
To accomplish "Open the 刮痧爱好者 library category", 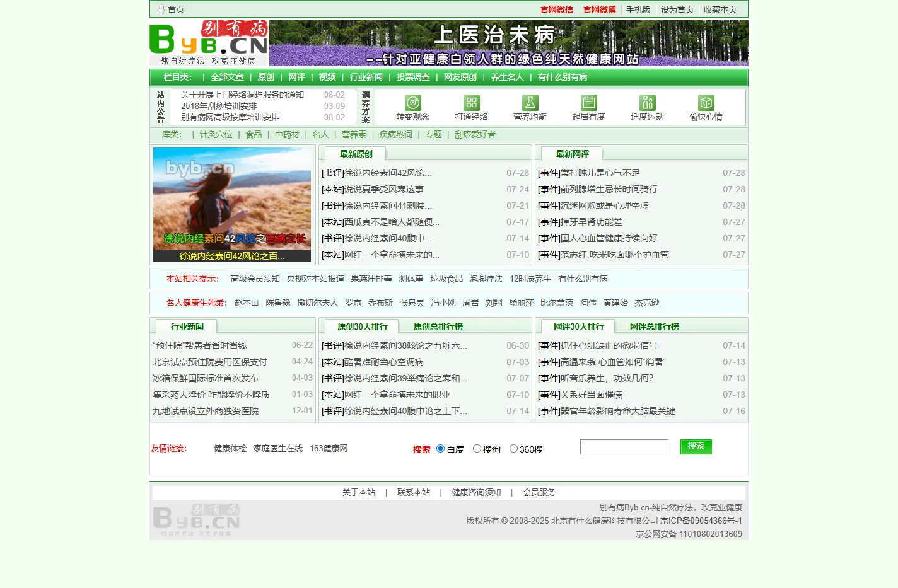I will (475, 134).
